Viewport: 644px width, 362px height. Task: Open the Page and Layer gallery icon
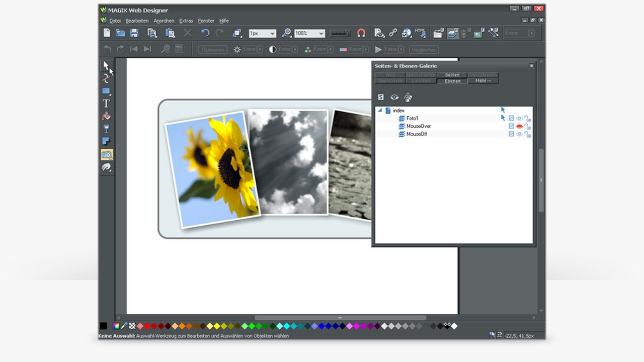tap(452, 33)
